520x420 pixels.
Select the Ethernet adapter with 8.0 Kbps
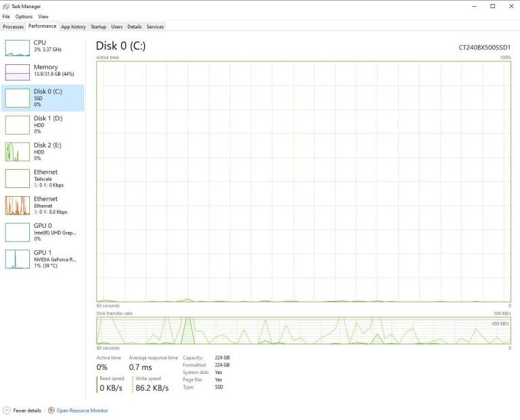tap(43, 205)
